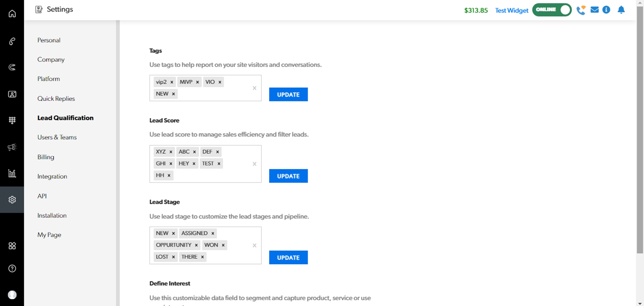Open the Quick Replies settings section
Screen dimensions: 644x306
click(56, 98)
